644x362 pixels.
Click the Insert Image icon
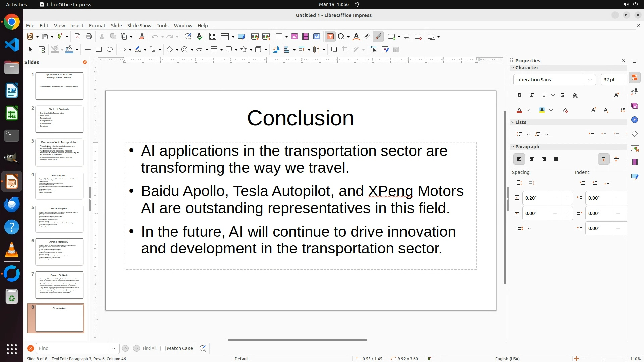click(x=294, y=37)
